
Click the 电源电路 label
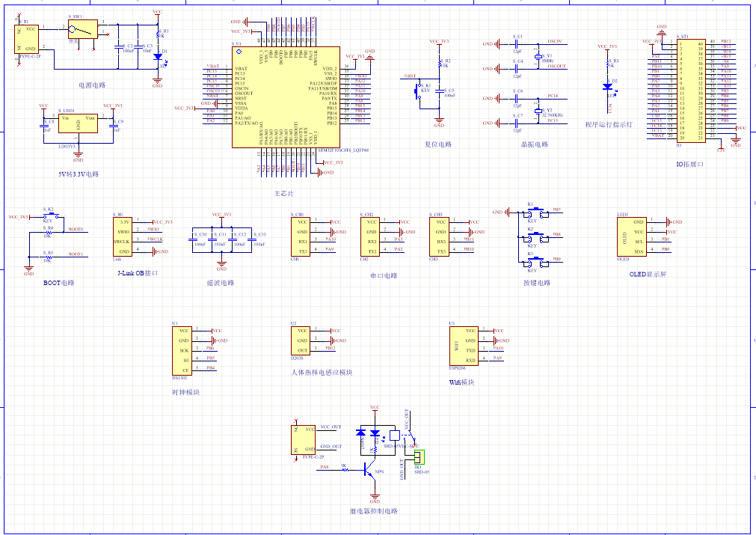92,85
